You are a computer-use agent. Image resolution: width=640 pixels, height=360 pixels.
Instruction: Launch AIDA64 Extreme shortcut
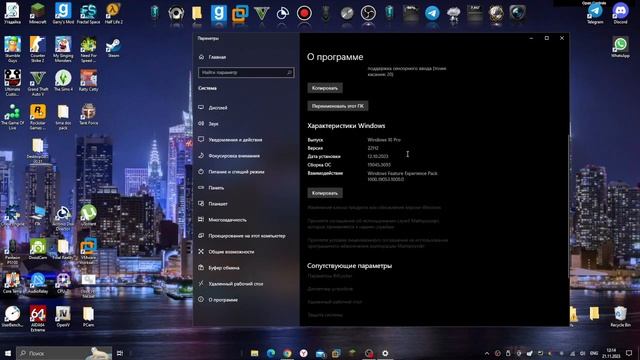pos(38,318)
